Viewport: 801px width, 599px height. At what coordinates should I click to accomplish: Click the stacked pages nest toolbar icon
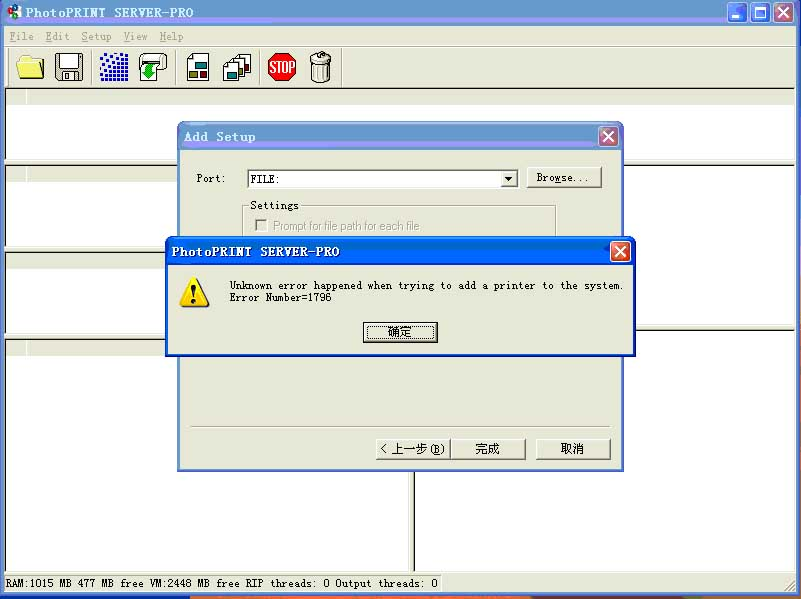pyautogui.click(x=237, y=67)
